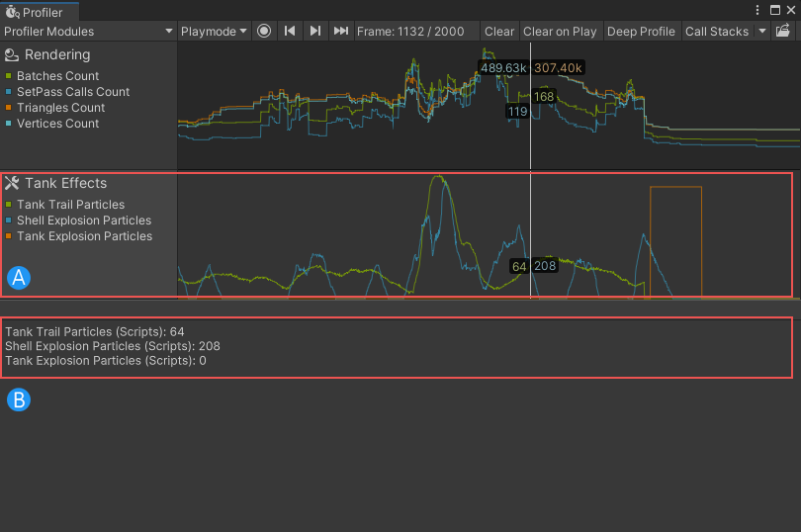Click the Tank Effects wrench icon

pyautogui.click(x=12, y=183)
